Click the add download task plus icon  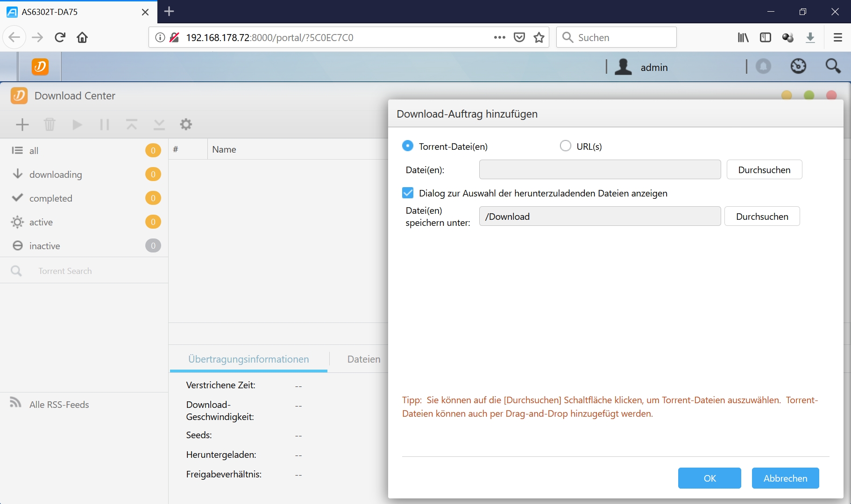coord(22,125)
